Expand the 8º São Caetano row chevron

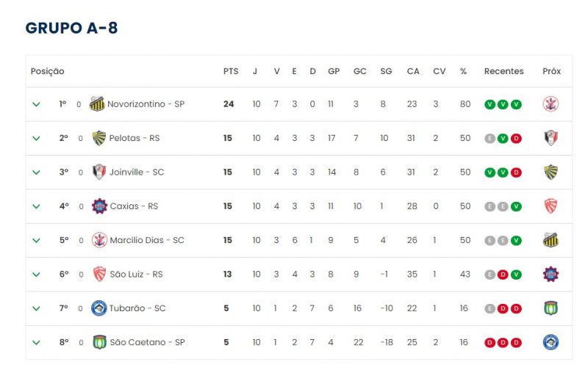coord(36,342)
